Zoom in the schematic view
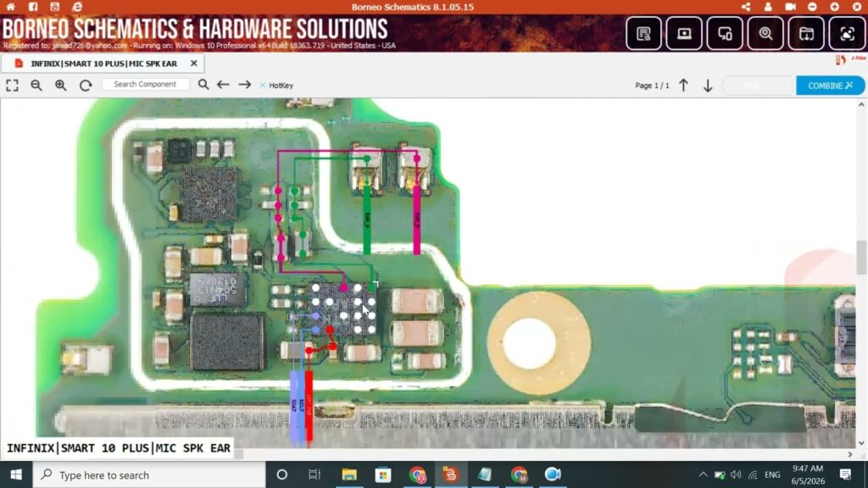This screenshot has width=868, height=488. pos(61,86)
